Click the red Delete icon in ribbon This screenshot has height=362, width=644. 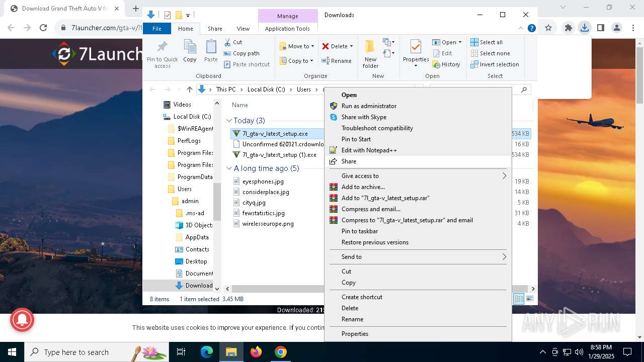326,46
